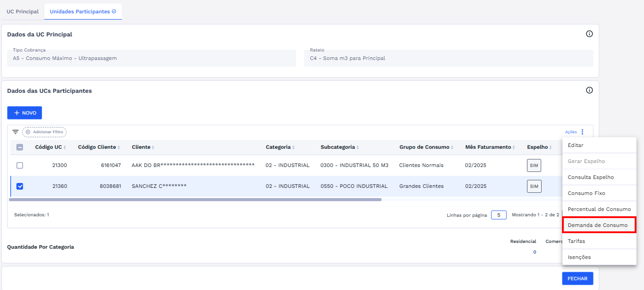Viewport: 644px width, 290px height.
Task: Click Adicionar Filtro chip
Action: (45, 132)
